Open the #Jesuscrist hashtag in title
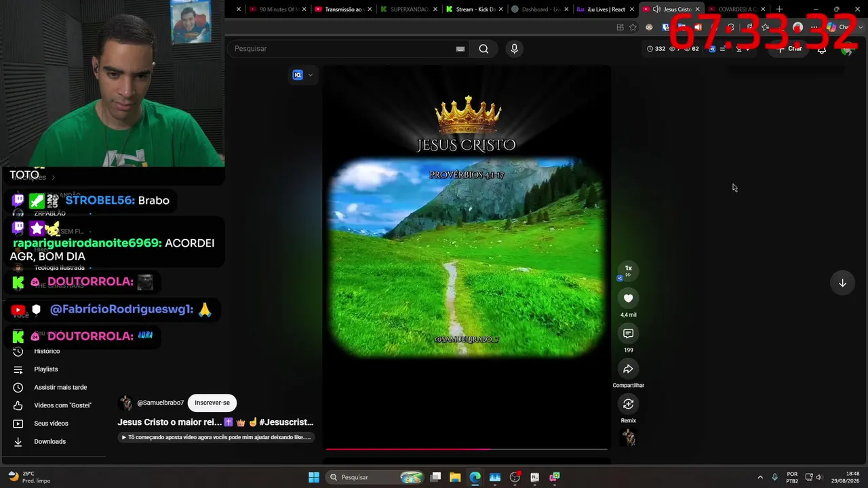868x488 pixels. point(286,422)
